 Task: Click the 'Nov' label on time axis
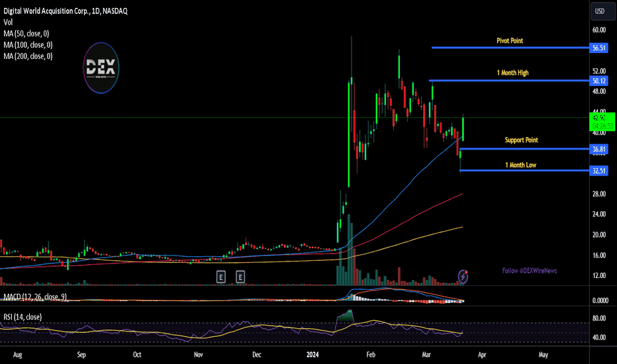[x=199, y=355]
